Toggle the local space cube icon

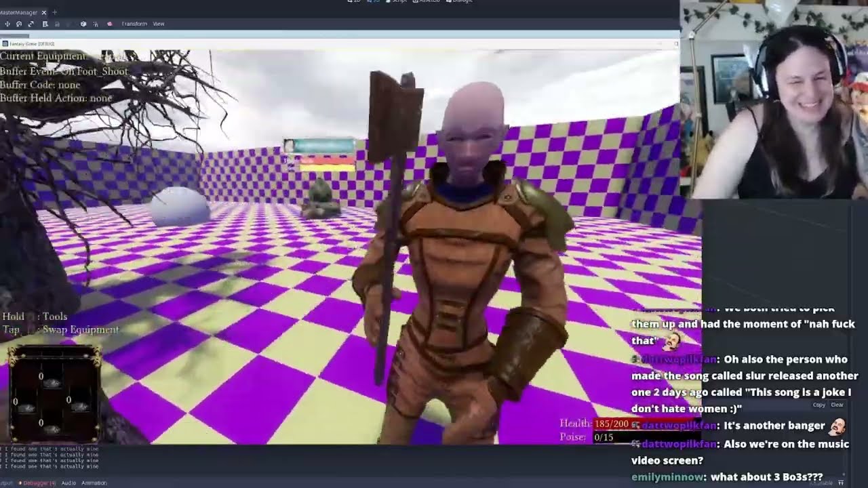click(x=83, y=24)
